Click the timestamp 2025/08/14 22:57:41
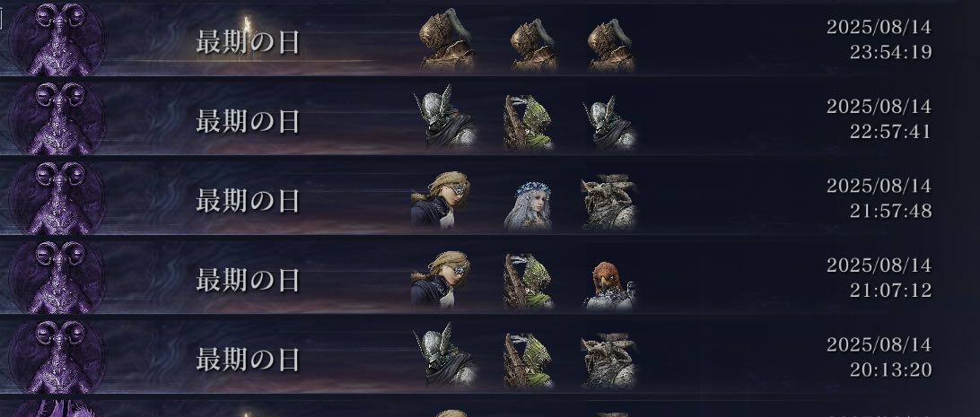 pyautogui.click(x=879, y=119)
